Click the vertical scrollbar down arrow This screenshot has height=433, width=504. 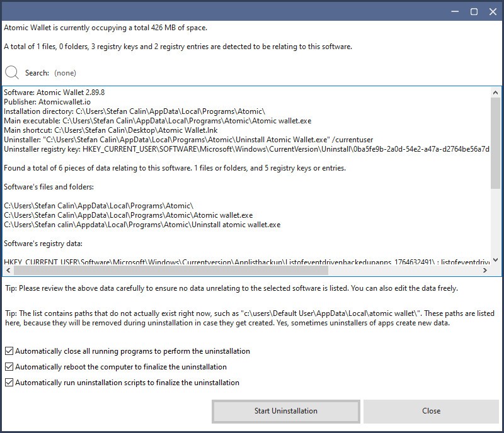click(495, 260)
